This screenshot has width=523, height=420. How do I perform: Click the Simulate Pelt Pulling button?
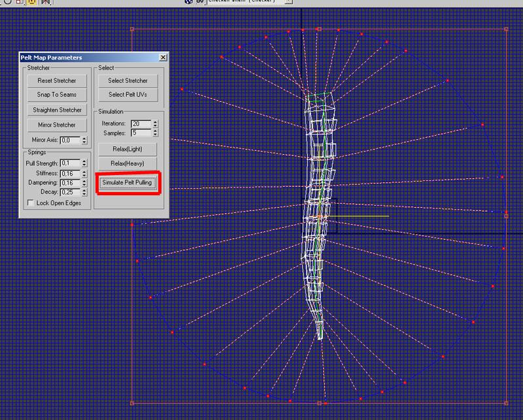[x=127, y=183]
